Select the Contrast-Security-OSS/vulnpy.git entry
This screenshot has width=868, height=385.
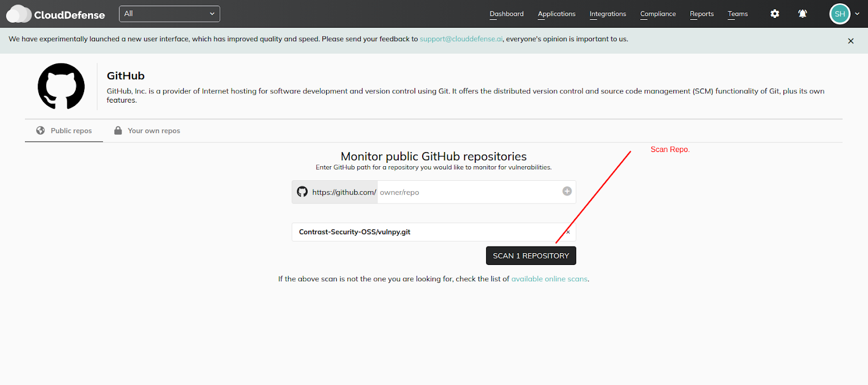[434, 232]
